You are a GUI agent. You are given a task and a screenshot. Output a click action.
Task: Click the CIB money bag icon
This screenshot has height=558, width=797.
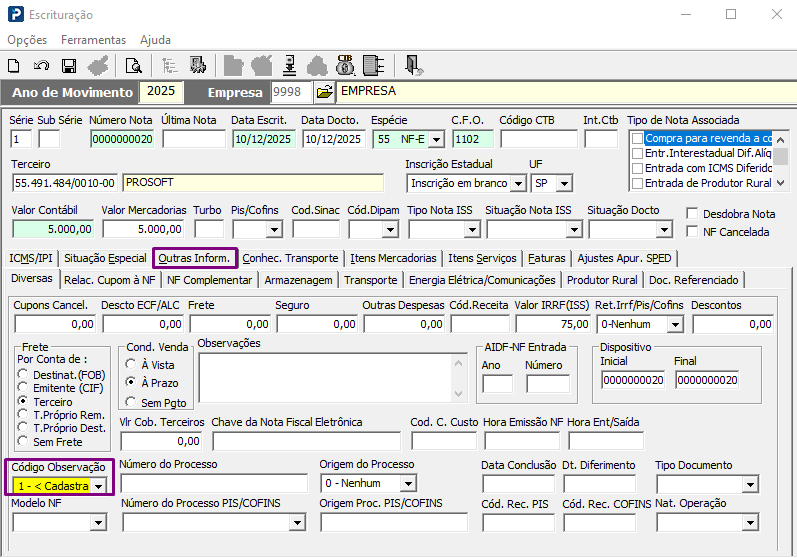tap(345, 66)
